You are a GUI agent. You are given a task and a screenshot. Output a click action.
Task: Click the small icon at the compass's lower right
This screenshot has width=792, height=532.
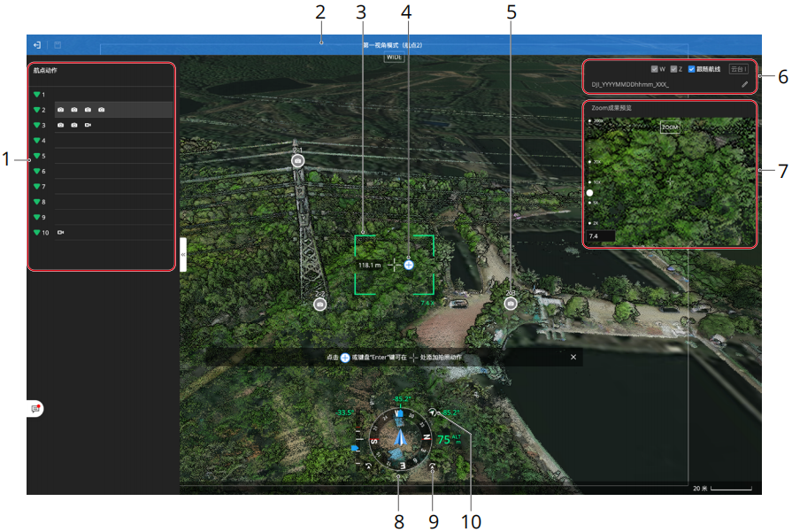coord(432,466)
